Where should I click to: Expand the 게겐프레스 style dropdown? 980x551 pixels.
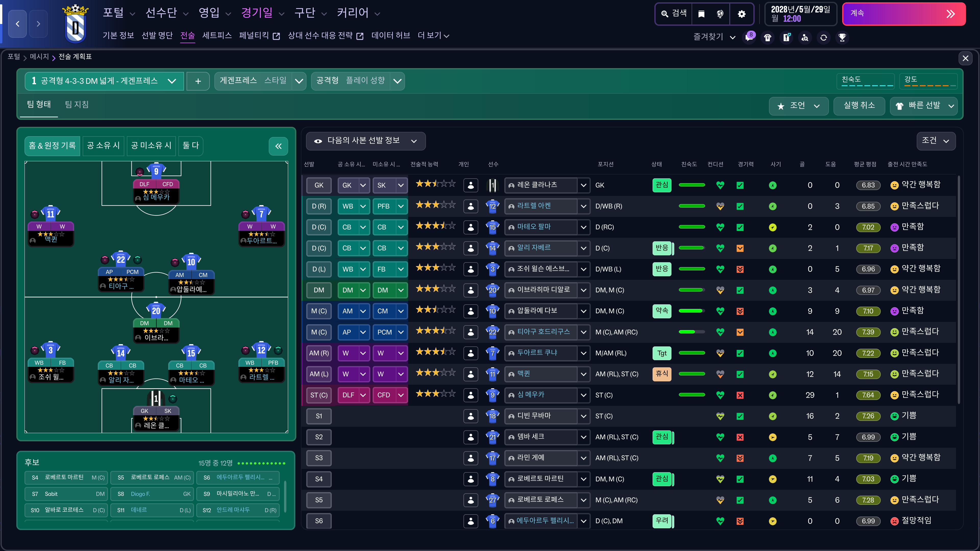299,81
